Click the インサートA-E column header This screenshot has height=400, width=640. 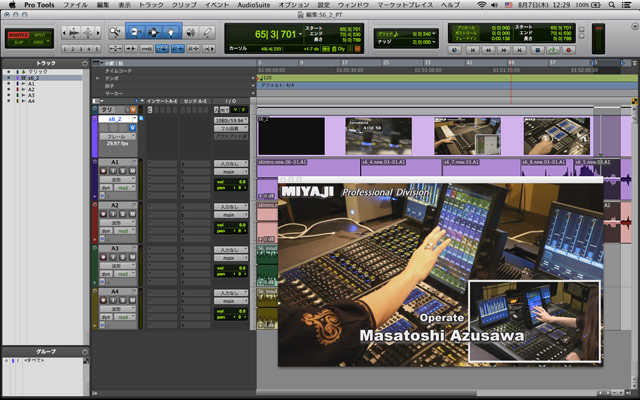162,101
